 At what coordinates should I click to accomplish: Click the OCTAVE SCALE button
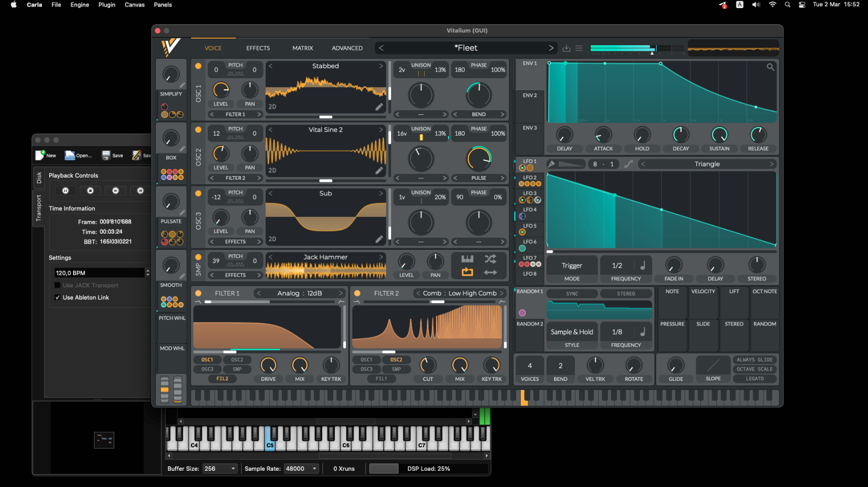[755, 369]
